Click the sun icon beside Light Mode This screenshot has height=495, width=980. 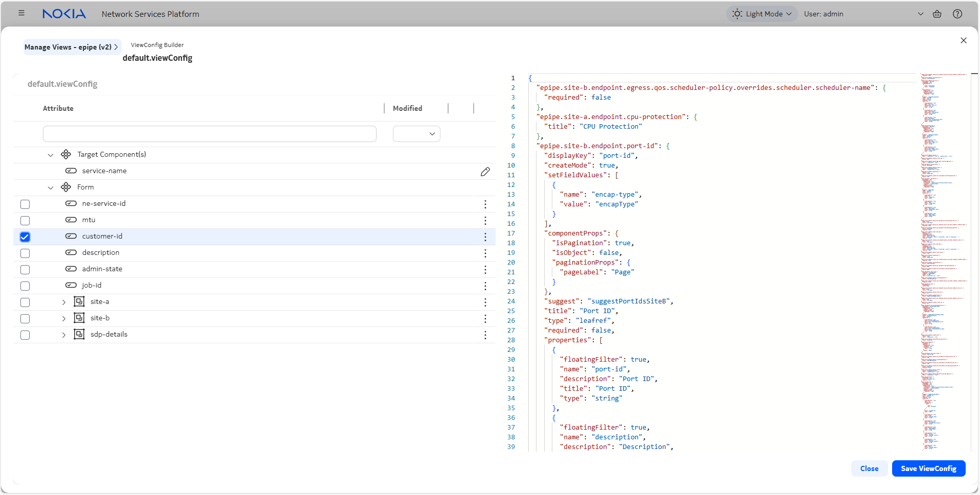737,14
